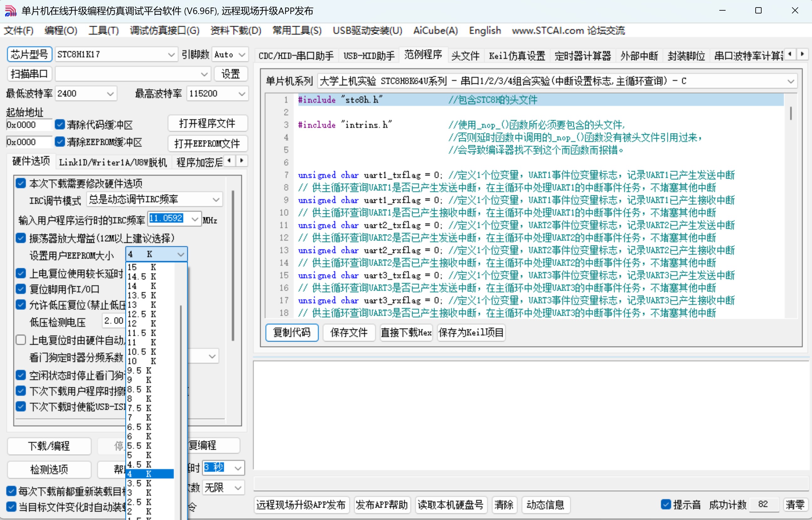The image size is (812, 520).
Task: Click the 复制代码 button
Action: tap(292, 333)
